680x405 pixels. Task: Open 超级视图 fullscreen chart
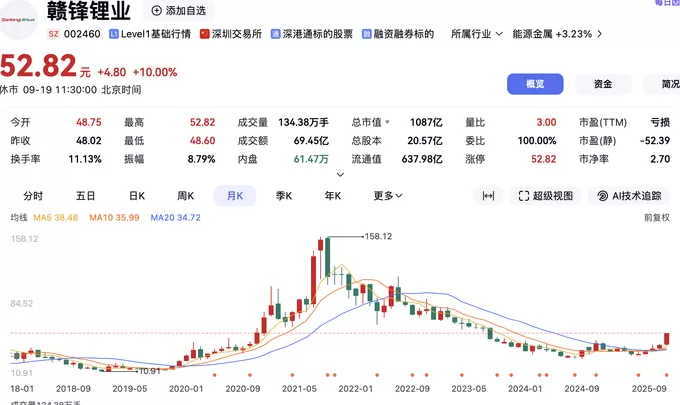click(546, 196)
